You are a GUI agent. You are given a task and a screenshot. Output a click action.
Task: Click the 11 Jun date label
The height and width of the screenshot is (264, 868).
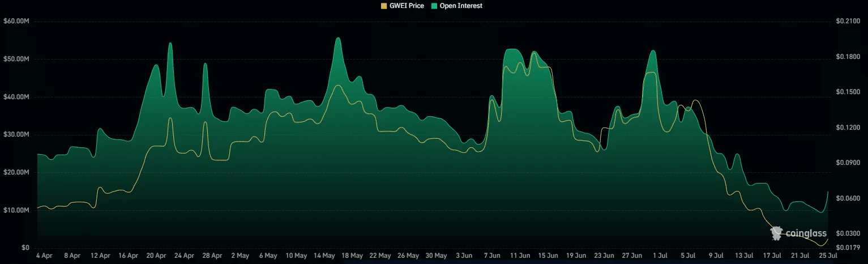(520, 256)
